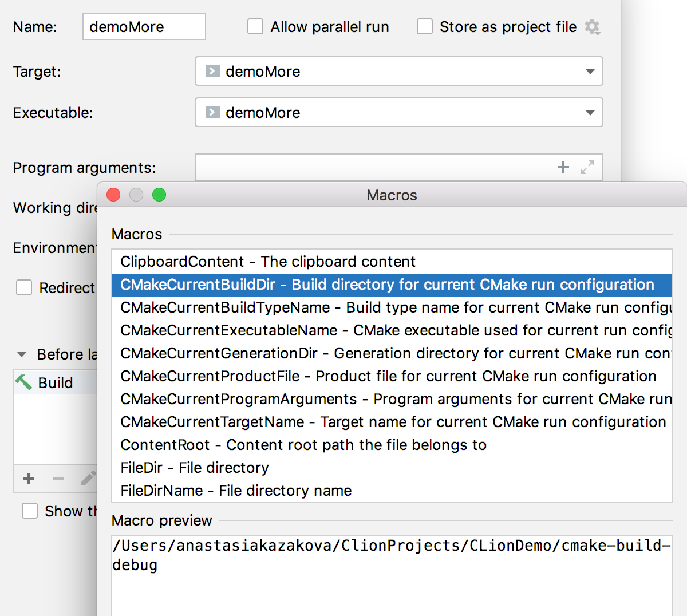The width and height of the screenshot is (687, 616).
Task: Select ContentRoot macro item
Action: coord(392,445)
